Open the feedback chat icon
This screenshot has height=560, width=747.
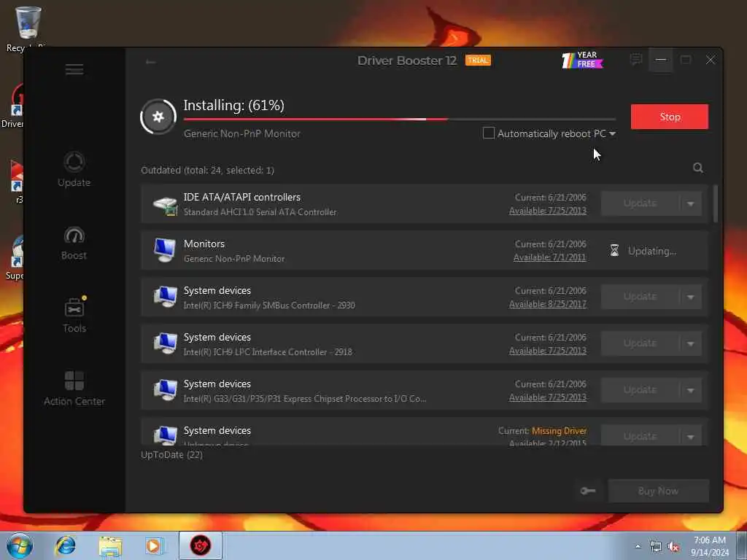click(635, 60)
